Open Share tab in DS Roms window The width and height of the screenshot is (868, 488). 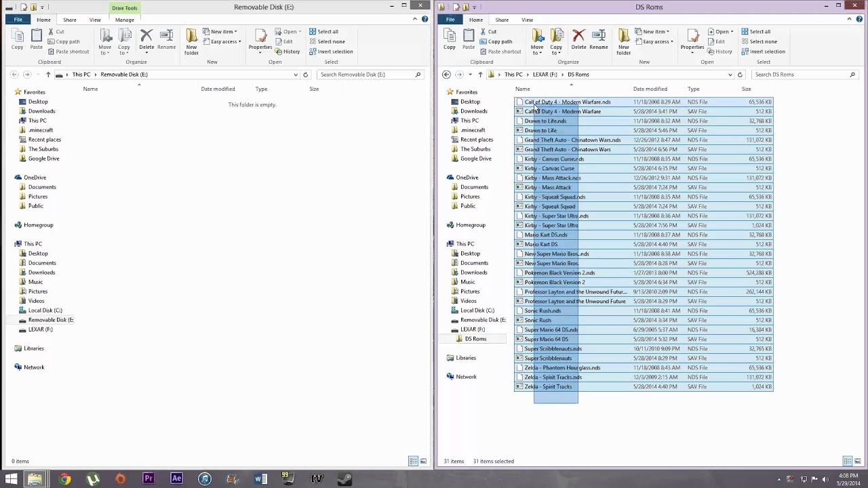coord(502,20)
